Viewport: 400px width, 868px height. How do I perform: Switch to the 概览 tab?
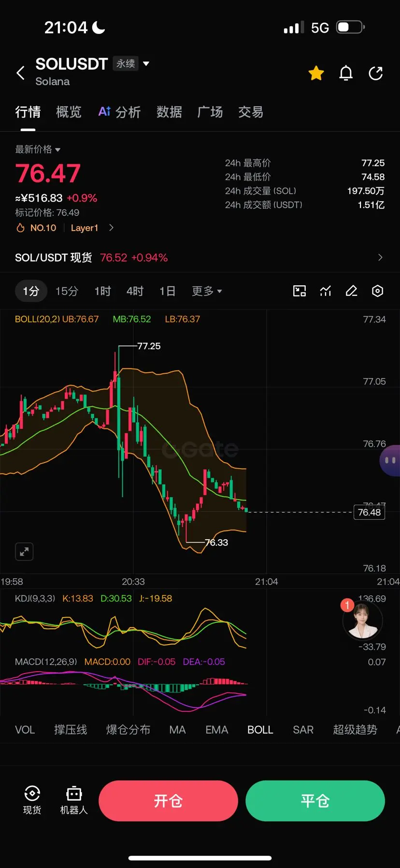(69, 112)
